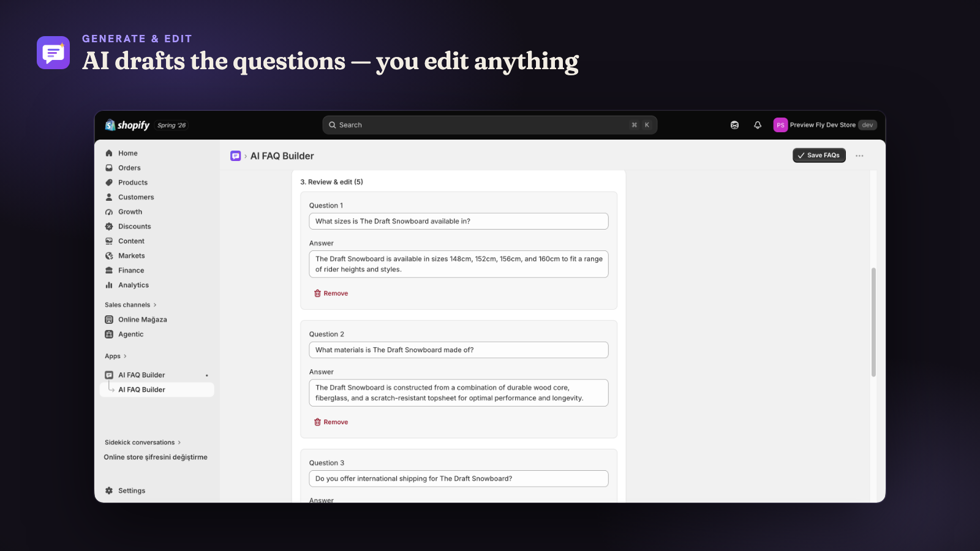Click the Discounts badge icon
Viewport: 980px width, 551px height.
pyautogui.click(x=109, y=227)
